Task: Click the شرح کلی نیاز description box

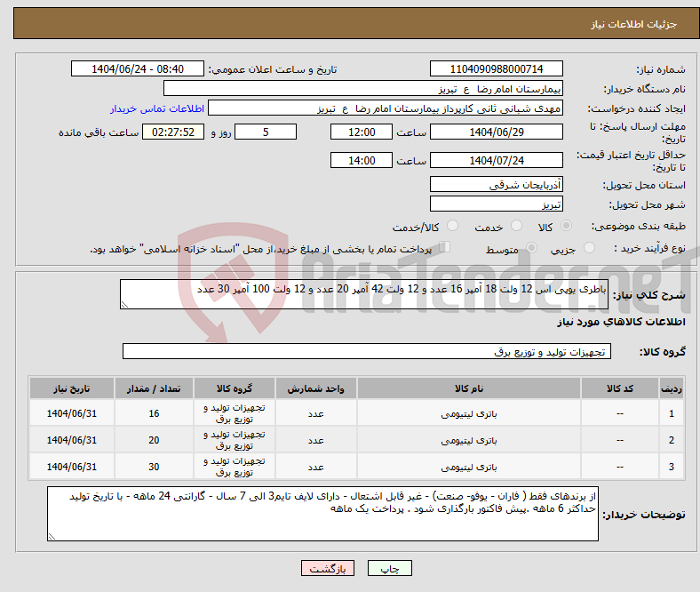Action: 364,295
